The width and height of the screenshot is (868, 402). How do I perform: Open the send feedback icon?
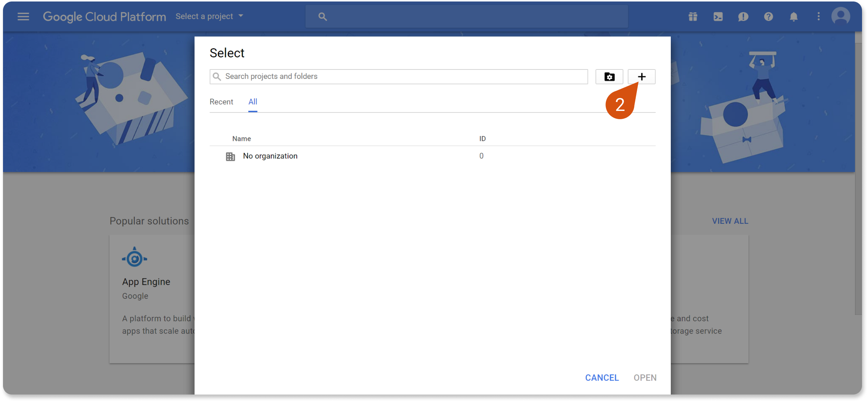pyautogui.click(x=743, y=16)
